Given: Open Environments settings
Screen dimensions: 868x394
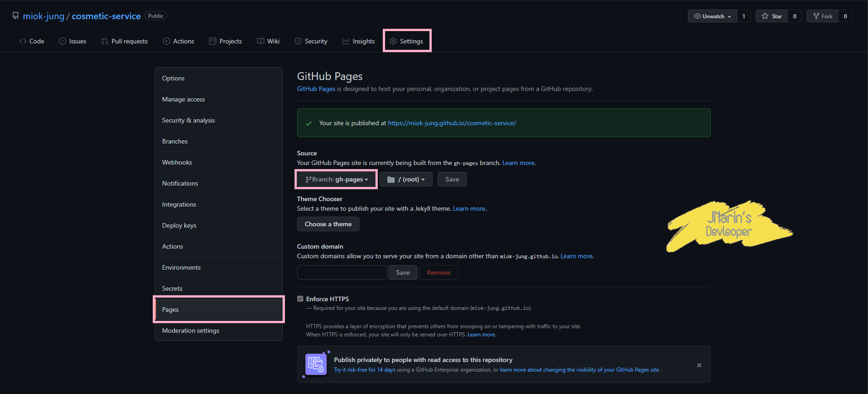Looking at the screenshot, I should pos(219,267).
